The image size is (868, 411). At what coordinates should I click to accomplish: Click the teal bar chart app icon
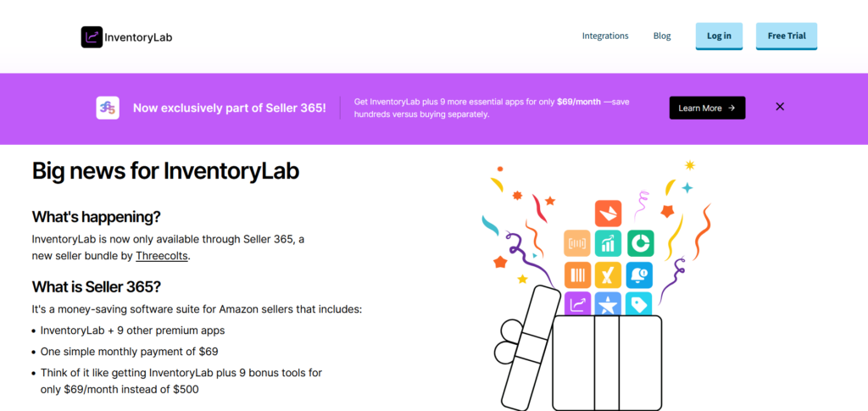[608, 243]
